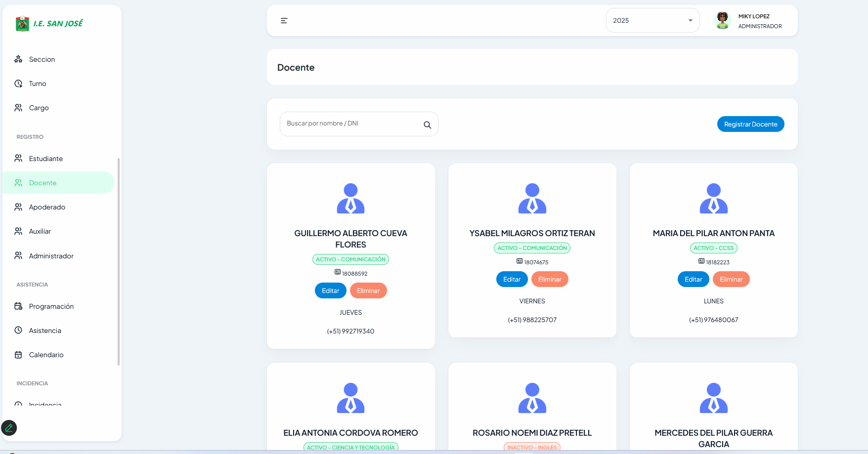Click the Calendario calendar icon in sidebar
The height and width of the screenshot is (454, 868).
18,355
